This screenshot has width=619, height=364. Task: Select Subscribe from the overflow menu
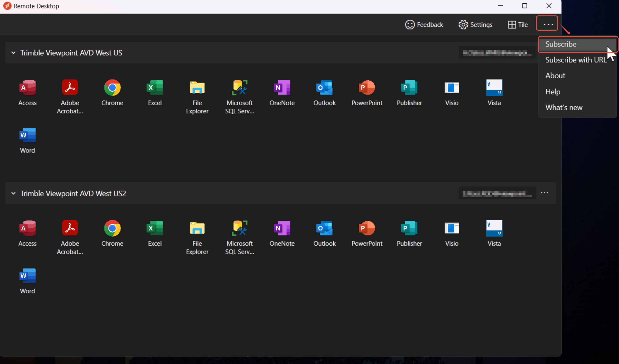561,44
